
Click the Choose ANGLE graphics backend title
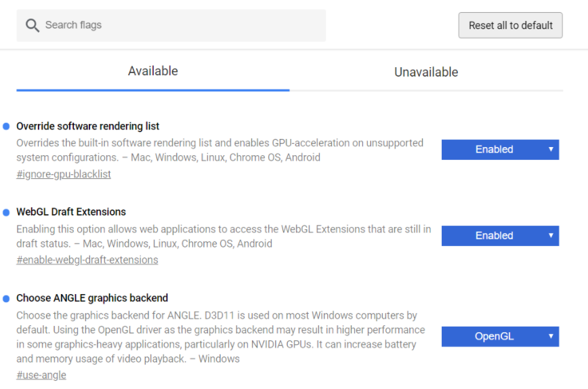click(92, 298)
